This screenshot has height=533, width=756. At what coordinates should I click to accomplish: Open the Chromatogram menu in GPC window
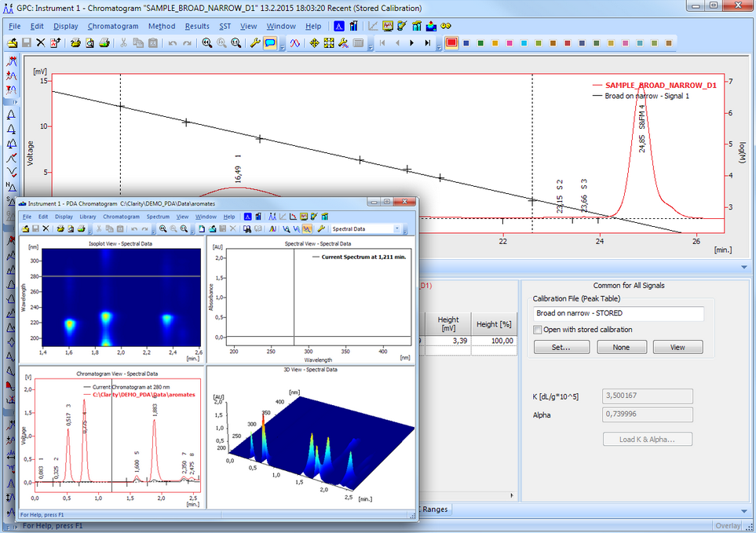pos(113,26)
